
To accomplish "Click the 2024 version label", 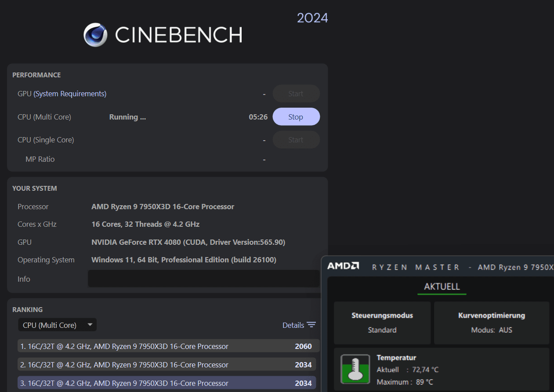I will click(x=312, y=18).
